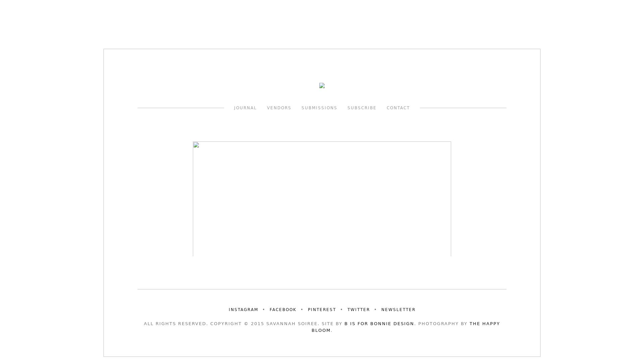The width and height of the screenshot is (644, 362).
Task: Click the broken image icon in main frame corner
Action: [x=196, y=145]
